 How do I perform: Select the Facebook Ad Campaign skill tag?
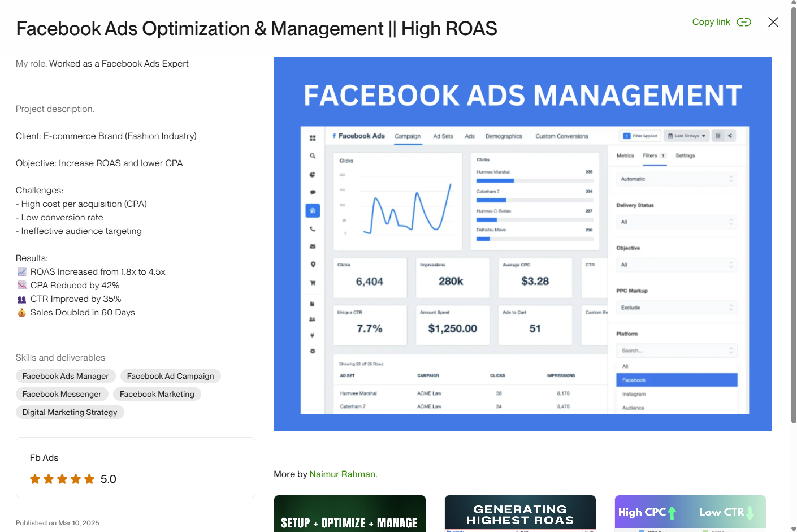tap(170, 376)
